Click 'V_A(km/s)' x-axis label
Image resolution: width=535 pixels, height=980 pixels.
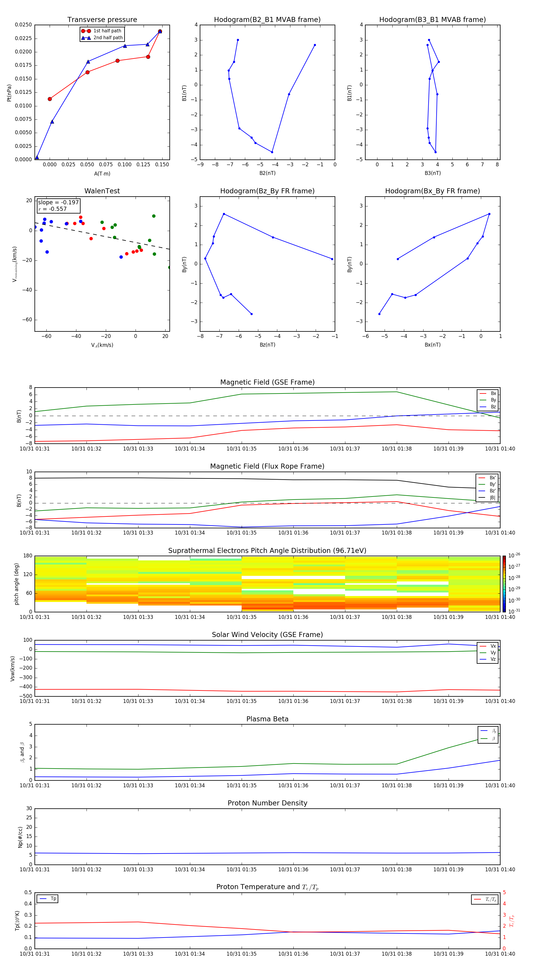[x=102, y=345]
